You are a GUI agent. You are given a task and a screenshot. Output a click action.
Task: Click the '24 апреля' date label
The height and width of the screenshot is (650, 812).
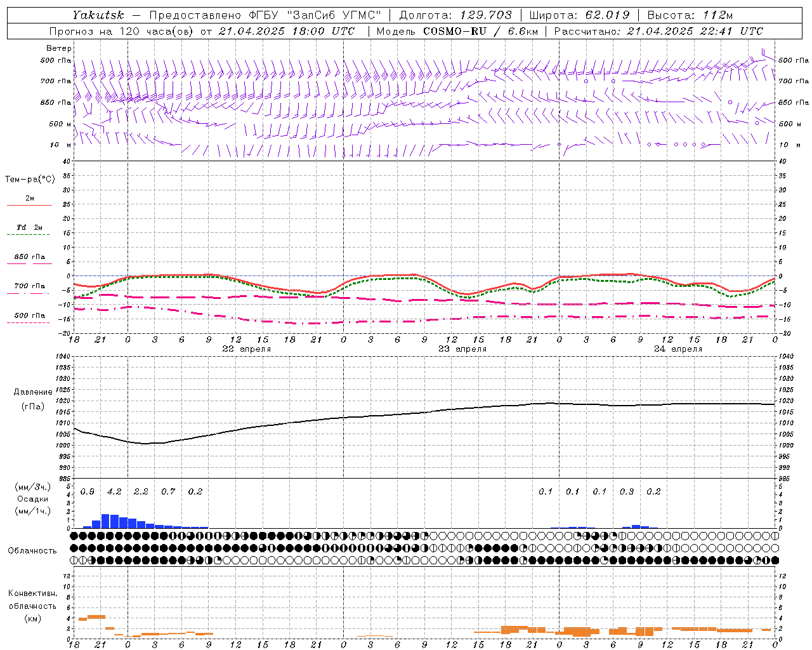(x=678, y=349)
